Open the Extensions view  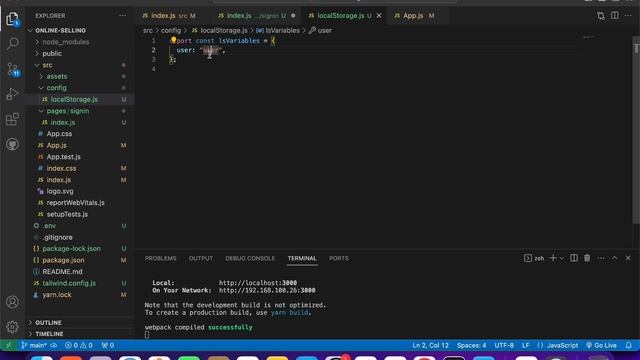click(x=12, y=119)
